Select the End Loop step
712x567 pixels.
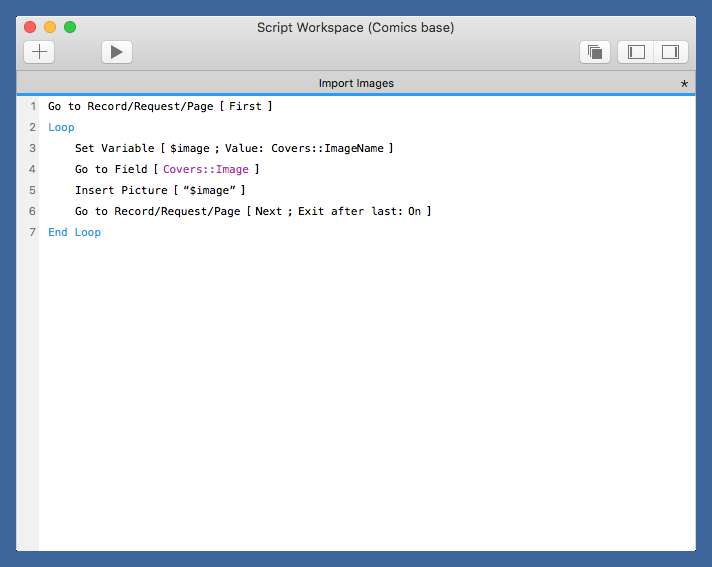(x=74, y=232)
